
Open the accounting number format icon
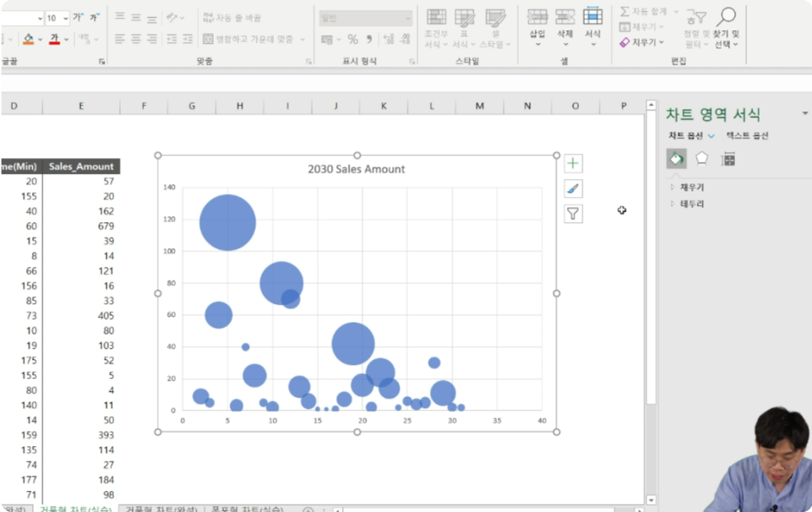pos(327,40)
